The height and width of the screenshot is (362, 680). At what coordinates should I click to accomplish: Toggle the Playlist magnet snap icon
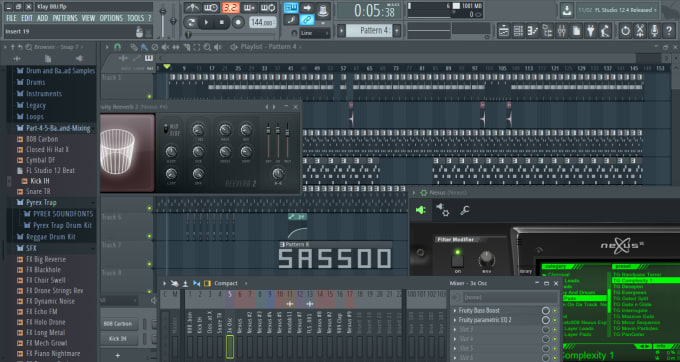(117, 47)
